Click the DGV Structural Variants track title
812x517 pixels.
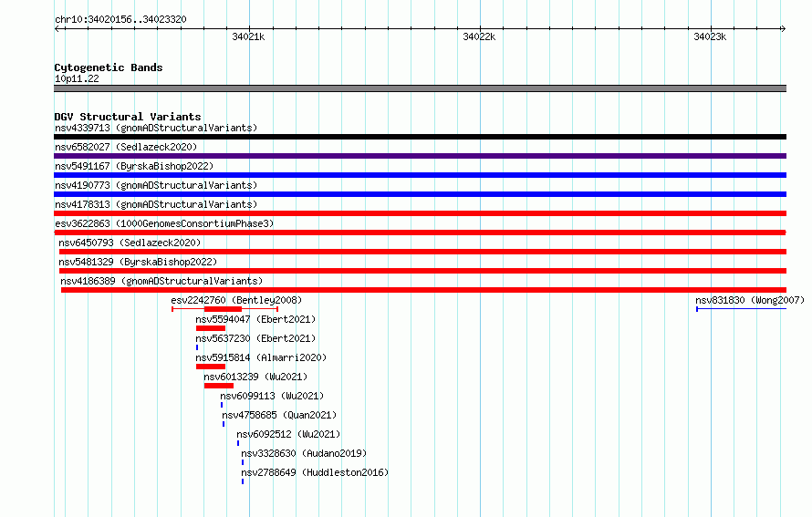pos(128,117)
